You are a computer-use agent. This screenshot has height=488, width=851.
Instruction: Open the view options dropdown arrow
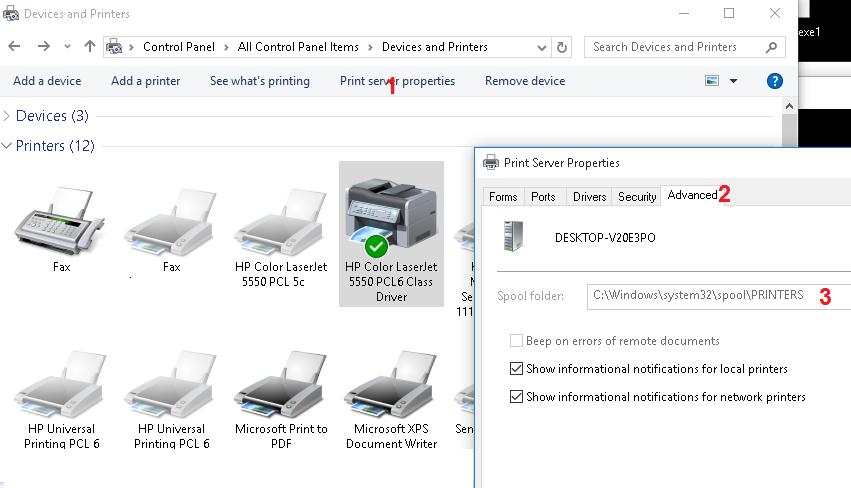click(733, 81)
